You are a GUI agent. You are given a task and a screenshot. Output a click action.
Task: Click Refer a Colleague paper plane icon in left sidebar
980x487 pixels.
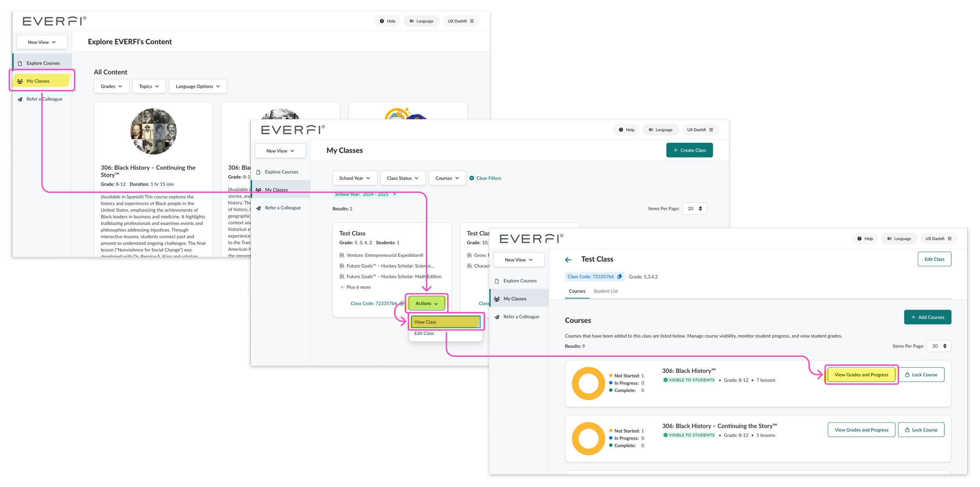(x=20, y=99)
